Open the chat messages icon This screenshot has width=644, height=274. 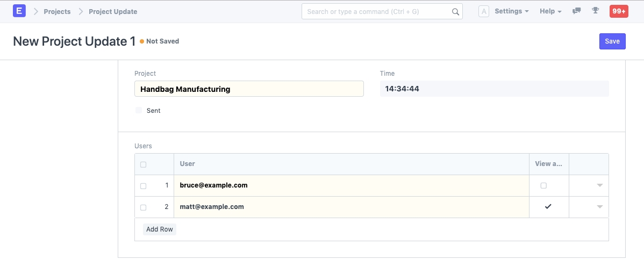coord(577,11)
